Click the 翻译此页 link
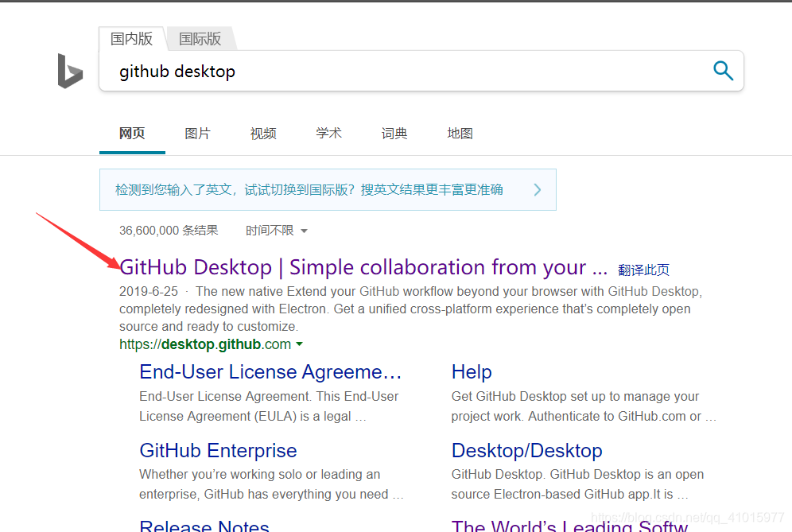Screen dimensions: 792x532 (x=643, y=270)
